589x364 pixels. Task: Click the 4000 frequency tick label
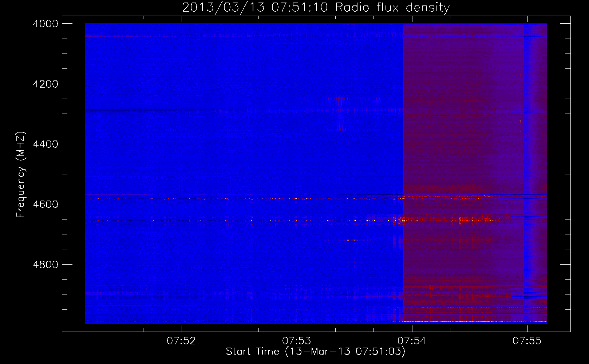pos(46,24)
